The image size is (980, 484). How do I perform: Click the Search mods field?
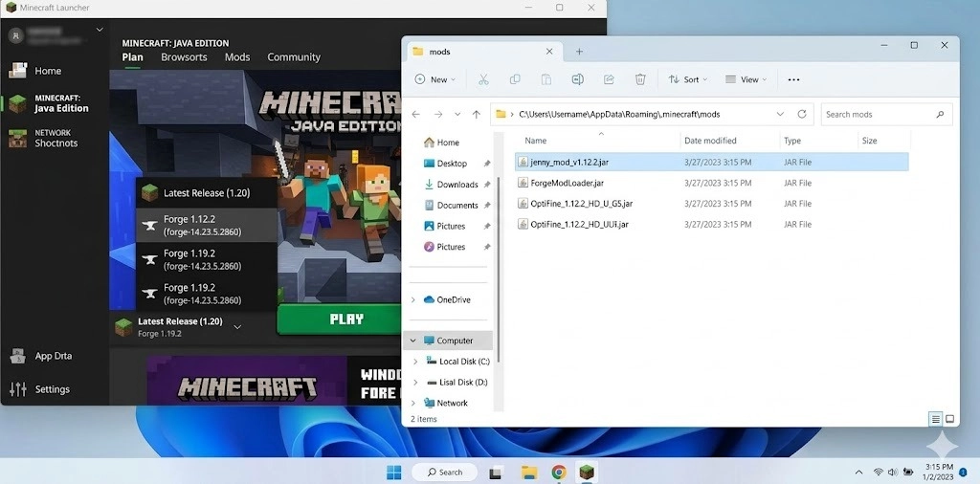[x=886, y=114]
